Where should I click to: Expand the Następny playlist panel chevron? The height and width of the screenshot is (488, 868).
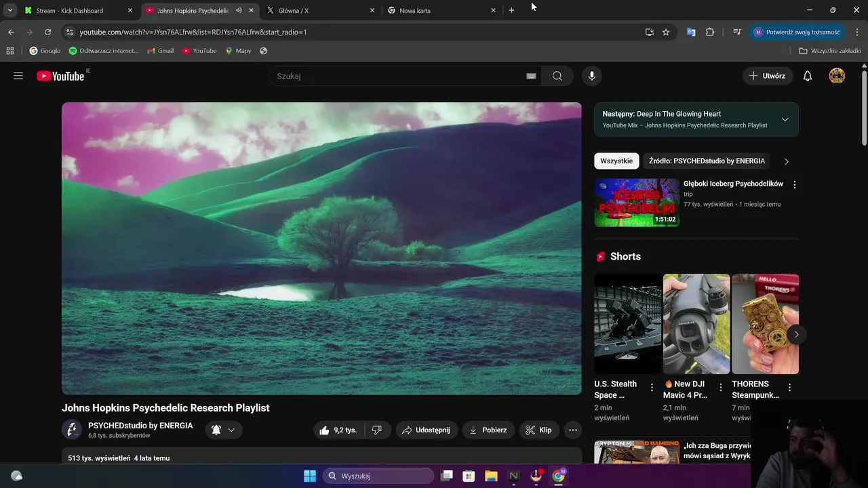785,119
